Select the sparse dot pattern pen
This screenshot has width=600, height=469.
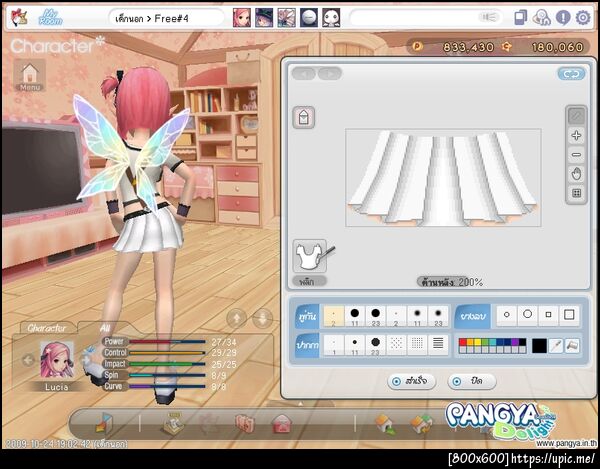coord(397,344)
